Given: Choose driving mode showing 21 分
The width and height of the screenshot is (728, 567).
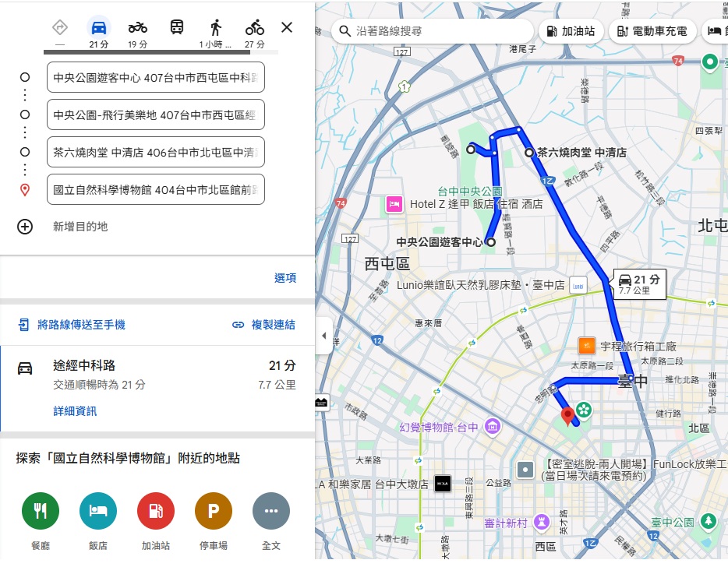Looking at the screenshot, I should point(99,32).
